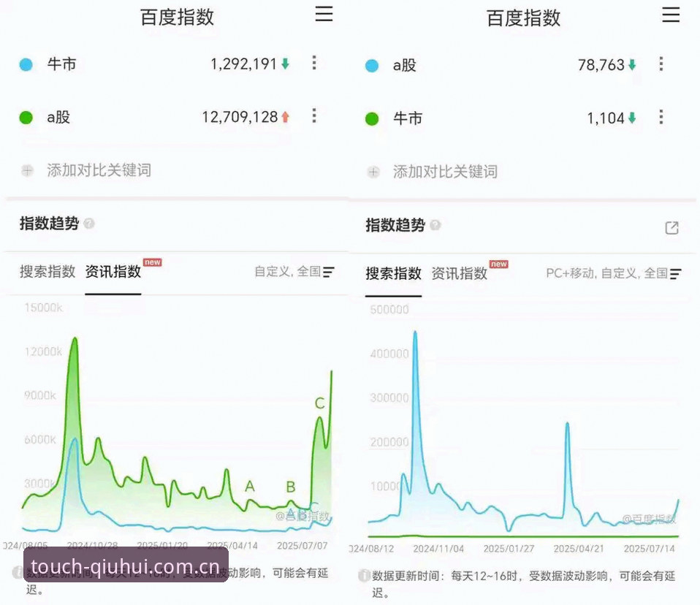Screen dimensions: 700x605
Task: Click 百度指数 title in left panel
Action: click(x=178, y=18)
